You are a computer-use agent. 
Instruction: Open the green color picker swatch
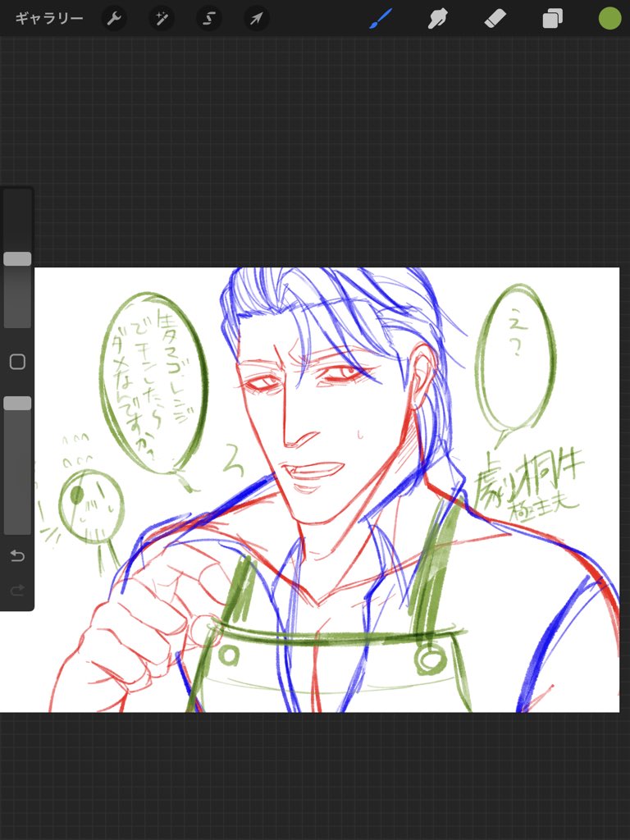point(609,19)
